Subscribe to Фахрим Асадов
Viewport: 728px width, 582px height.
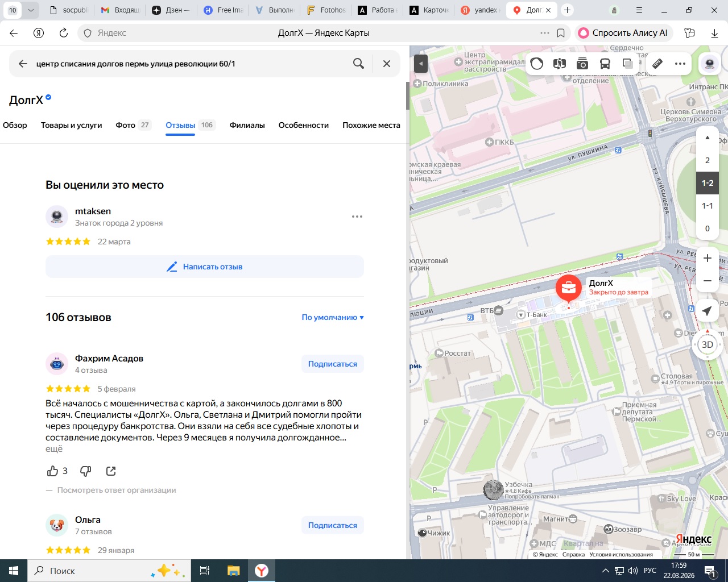pyautogui.click(x=333, y=364)
